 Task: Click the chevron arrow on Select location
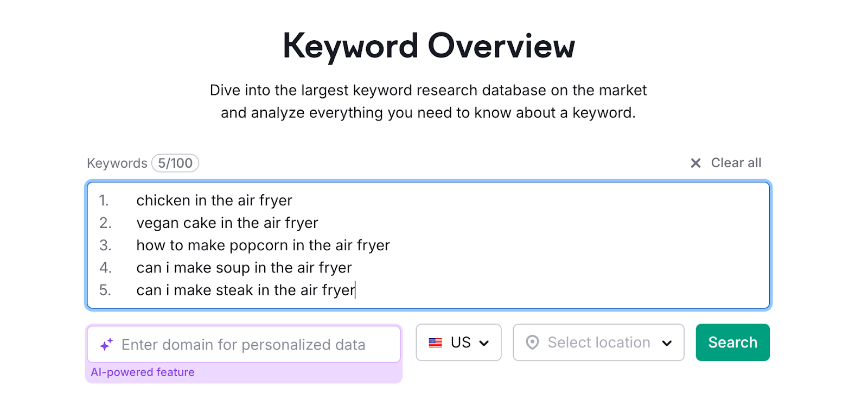[667, 343]
